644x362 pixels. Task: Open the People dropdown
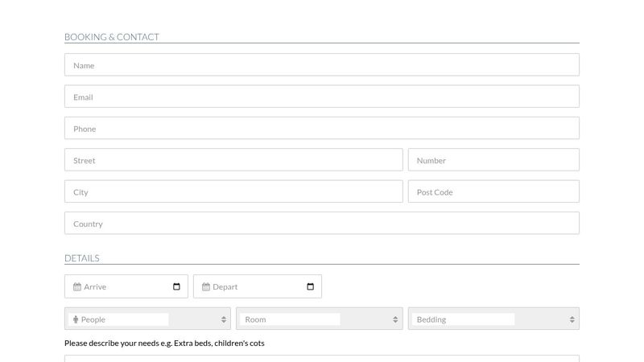(x=147, y=319)
